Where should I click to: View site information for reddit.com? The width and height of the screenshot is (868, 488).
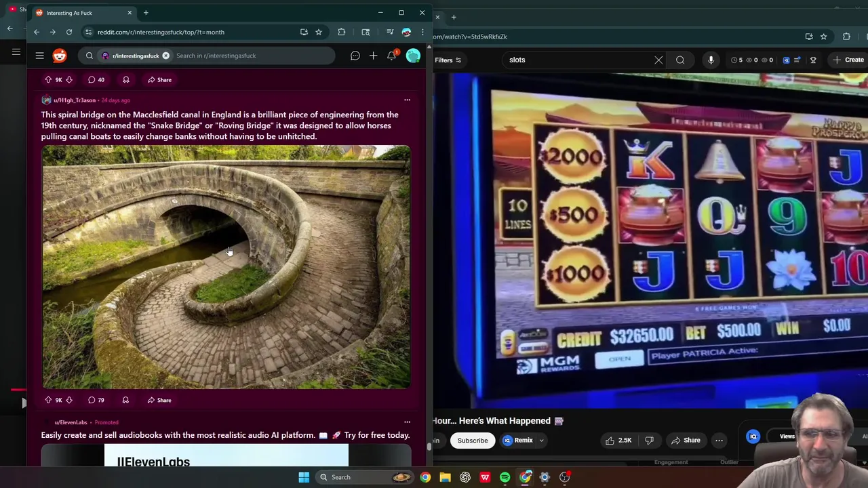88,32
